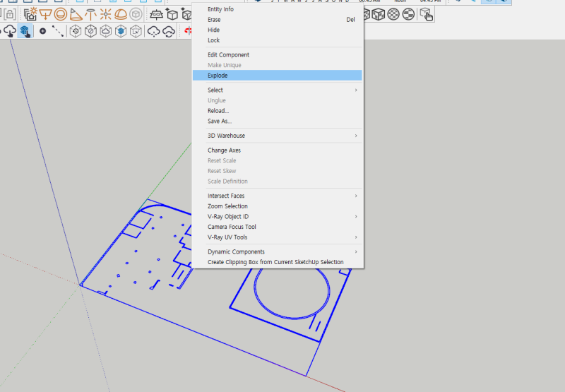
Task: Click the hexagon cube with slash-circle icon
Action: pyautogui.click(x=90, y=31)
